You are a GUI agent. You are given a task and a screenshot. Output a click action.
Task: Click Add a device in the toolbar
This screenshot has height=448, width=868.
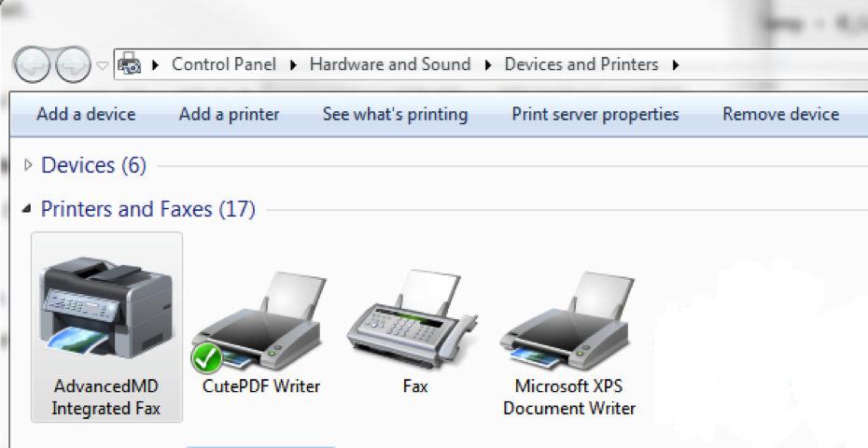[x=86, y=114]
